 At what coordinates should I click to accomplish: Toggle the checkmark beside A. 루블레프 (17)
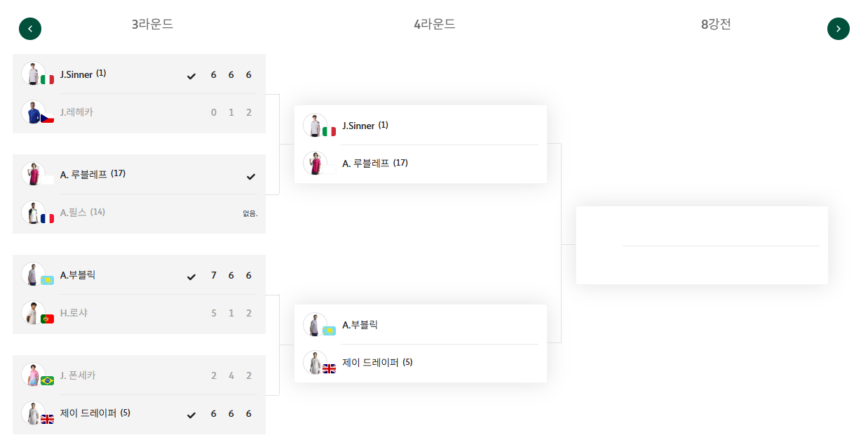(x=250, y=177)
